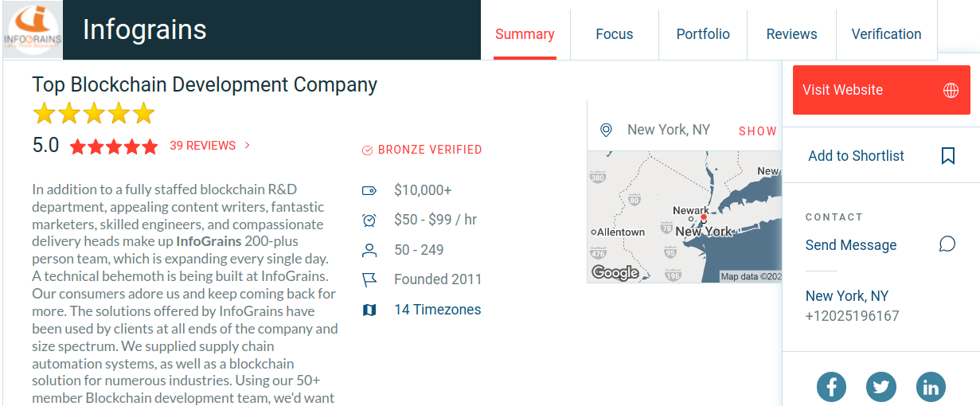
Task: Click the Send Message link
Action: [851, 245]
